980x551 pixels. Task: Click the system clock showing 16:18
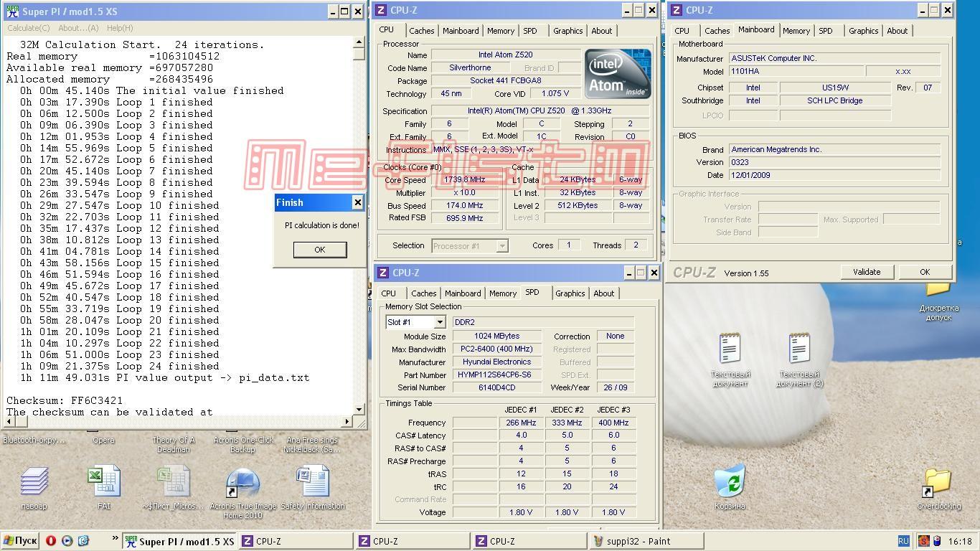[x=960, y=542]
